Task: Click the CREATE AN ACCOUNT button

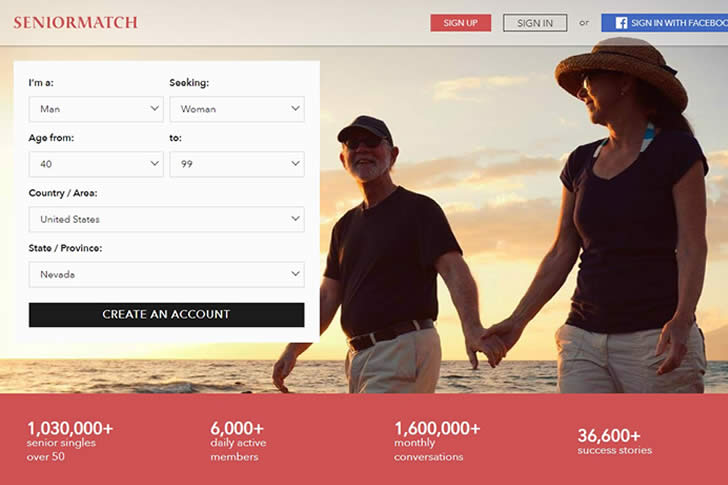Action: pos(167,315)
